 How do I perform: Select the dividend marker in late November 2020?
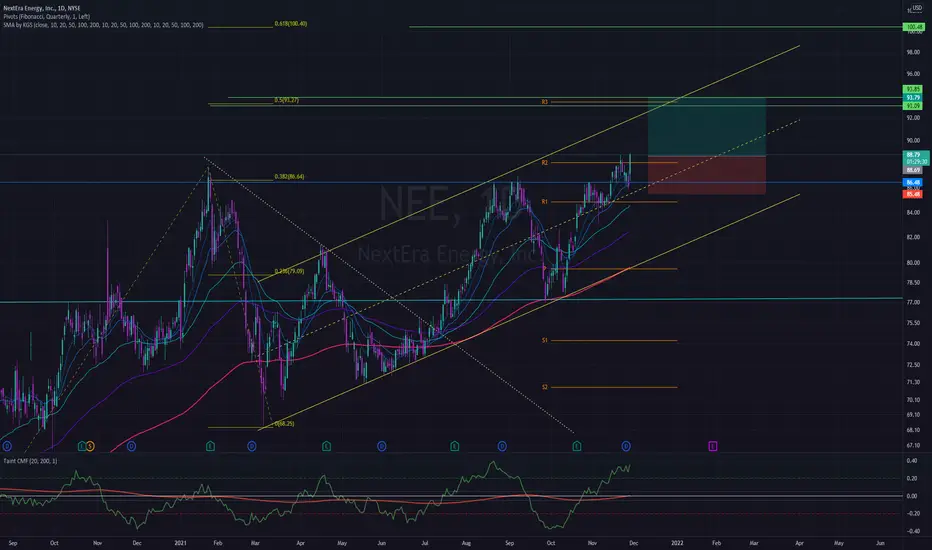(131, 446)
